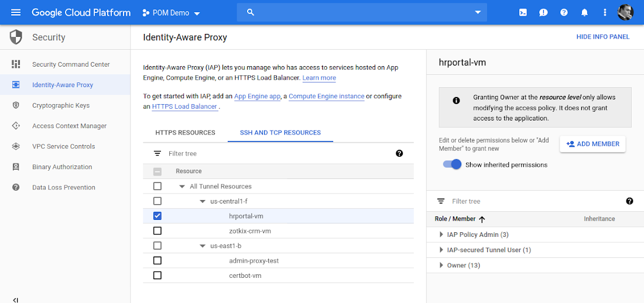Switch to HTTPS Resources tab
This screenshot has height=303, width=644.
tap(185, 133)
